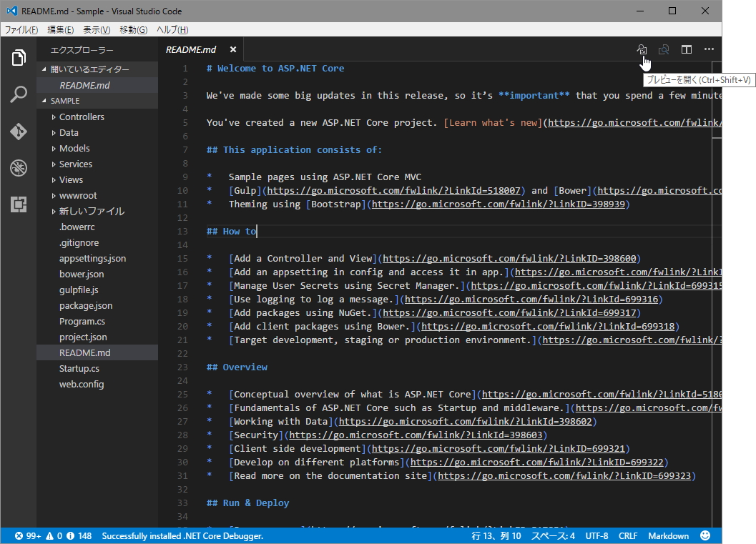Screen dimensions: 756x544
Task: Open the Explorer view in activity bar
Action: point(19,57)
